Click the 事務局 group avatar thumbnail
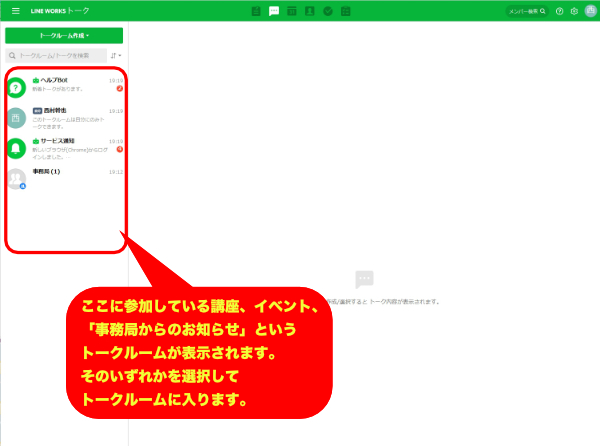Screen dimensions: 600x446 click(x=17, y=179)
